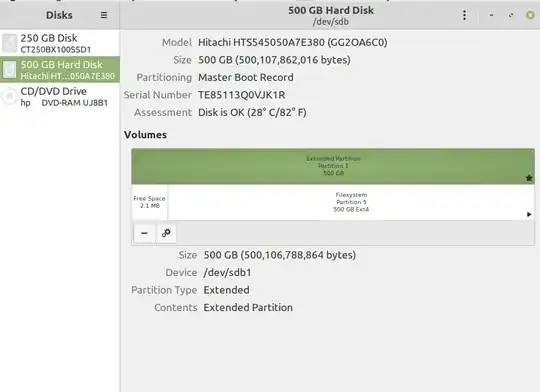Image resolution: width=540 pixels, height=392 pixels.
Task: Click the Volumes section heading
Action: coord(145,135)
